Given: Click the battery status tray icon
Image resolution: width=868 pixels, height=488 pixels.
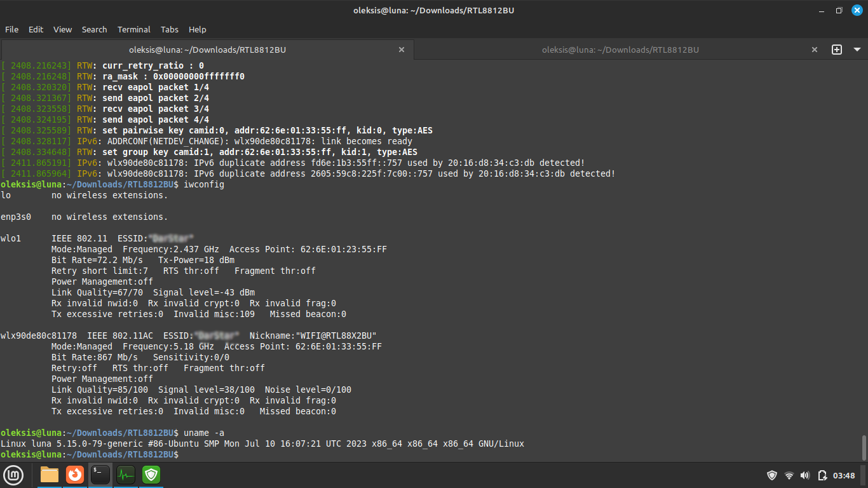Looking at the screenshot, I should [x=822, y=475].
